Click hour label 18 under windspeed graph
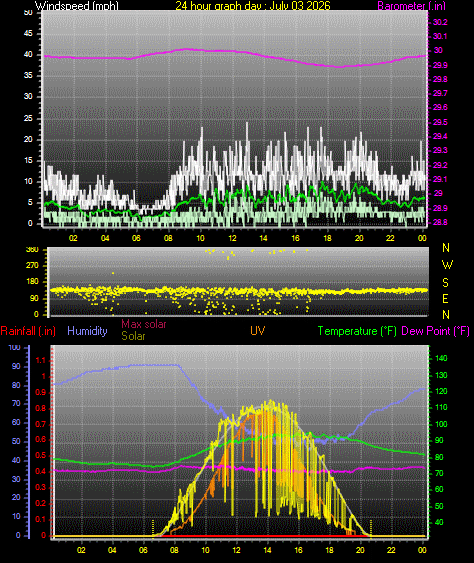 327,238
